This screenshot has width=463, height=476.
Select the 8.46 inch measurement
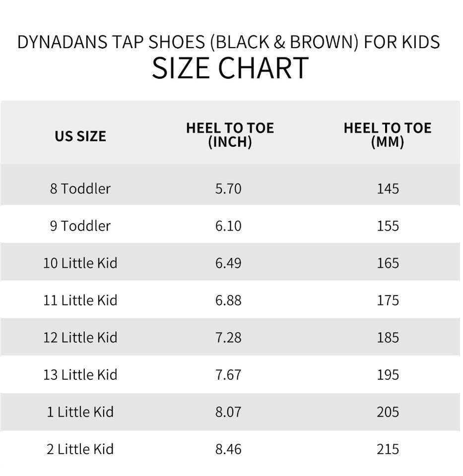(x=228, y=449)
